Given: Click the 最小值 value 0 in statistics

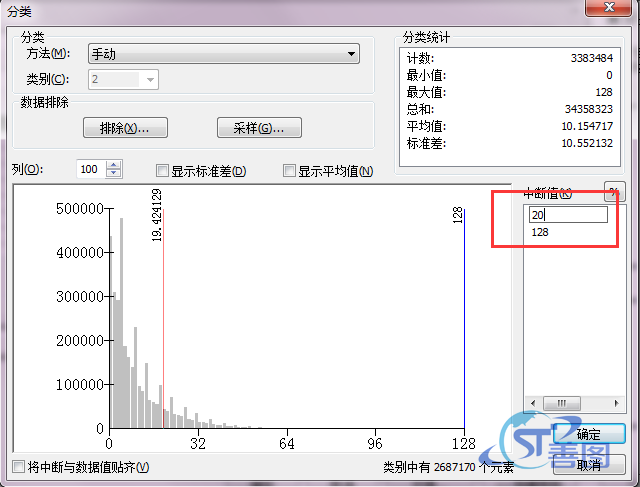Looking at the screenshot, I should [x=609, y=75].
